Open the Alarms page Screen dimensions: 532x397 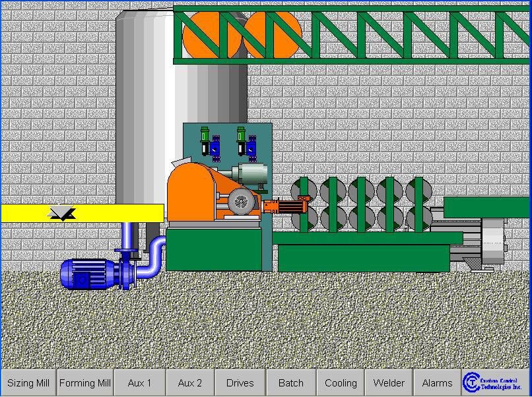tap(437, 382)
